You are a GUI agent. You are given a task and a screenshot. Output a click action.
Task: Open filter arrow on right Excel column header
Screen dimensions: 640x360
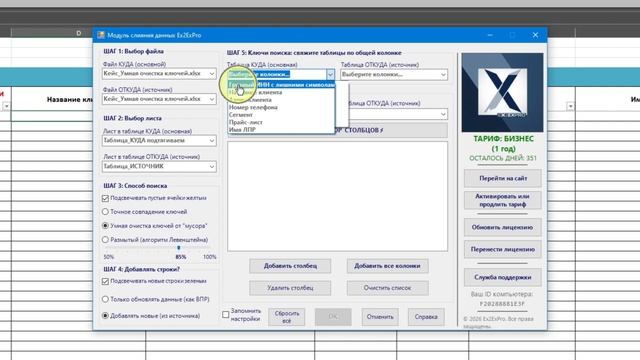click(570, 107)
